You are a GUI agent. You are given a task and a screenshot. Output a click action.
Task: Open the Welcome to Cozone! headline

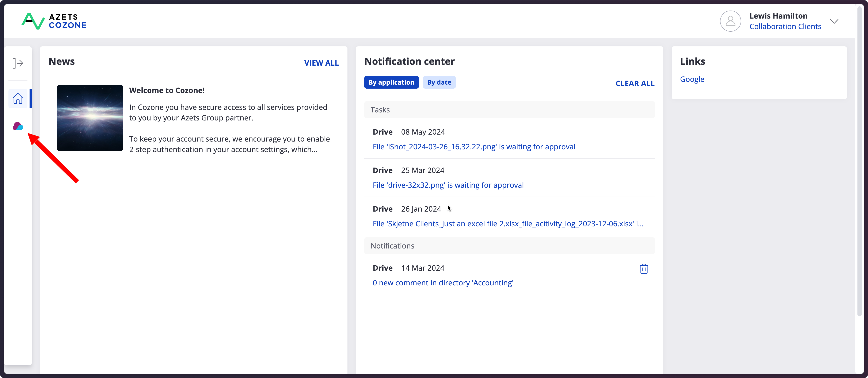[x=167, y=90]
